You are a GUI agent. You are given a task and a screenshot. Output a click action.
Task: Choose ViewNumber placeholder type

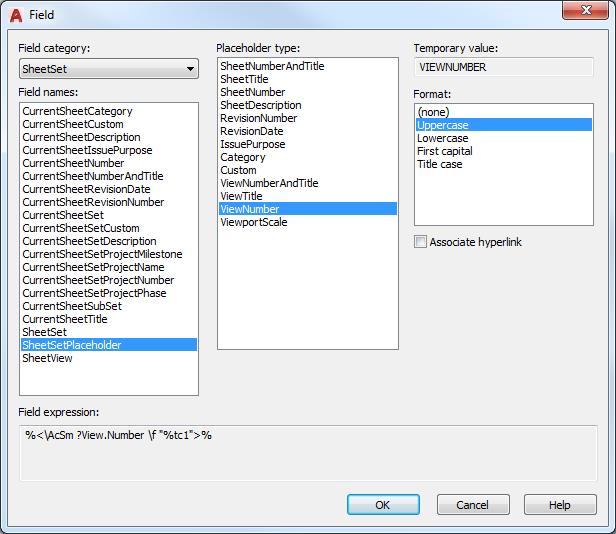click(308, 209)
